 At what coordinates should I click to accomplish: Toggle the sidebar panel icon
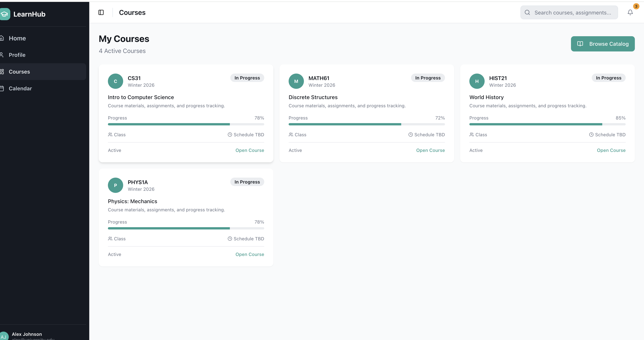101,13
